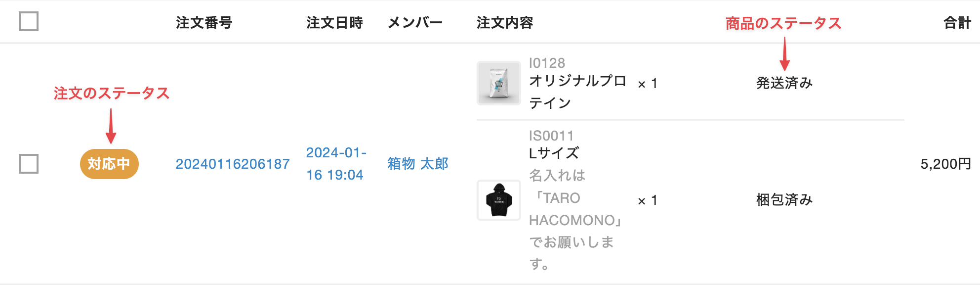Viewport: 980px width, 285px height.
Task: Click the IS0011 product code
Action: click(551, 136)
